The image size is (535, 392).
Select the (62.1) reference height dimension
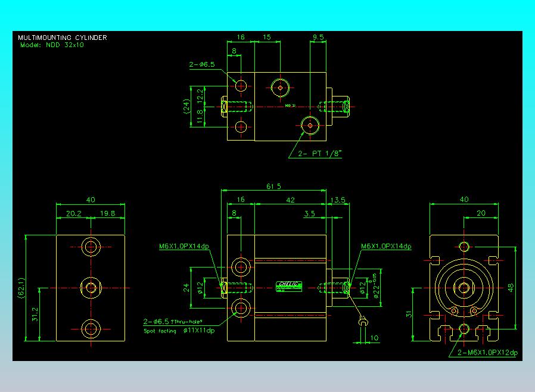click(x=21, y=288)
